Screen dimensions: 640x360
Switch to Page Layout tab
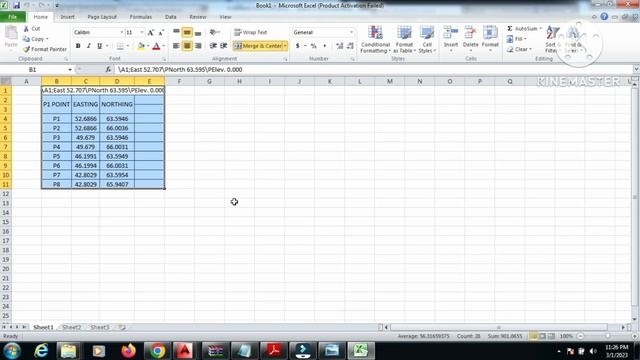pos(102,17)
